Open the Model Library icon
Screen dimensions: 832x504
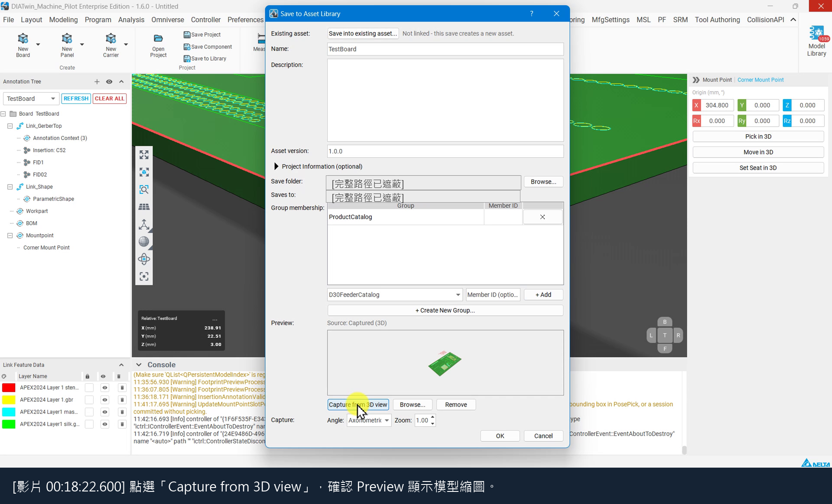click(x=816, y=34)
